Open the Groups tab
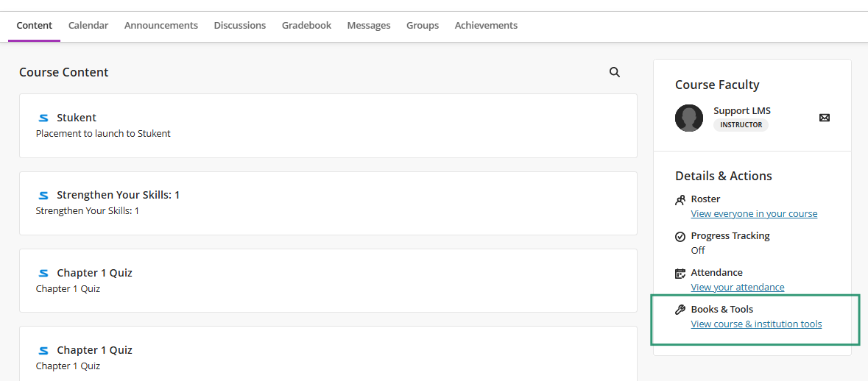868x381 pixels. (x=423, y=26)
